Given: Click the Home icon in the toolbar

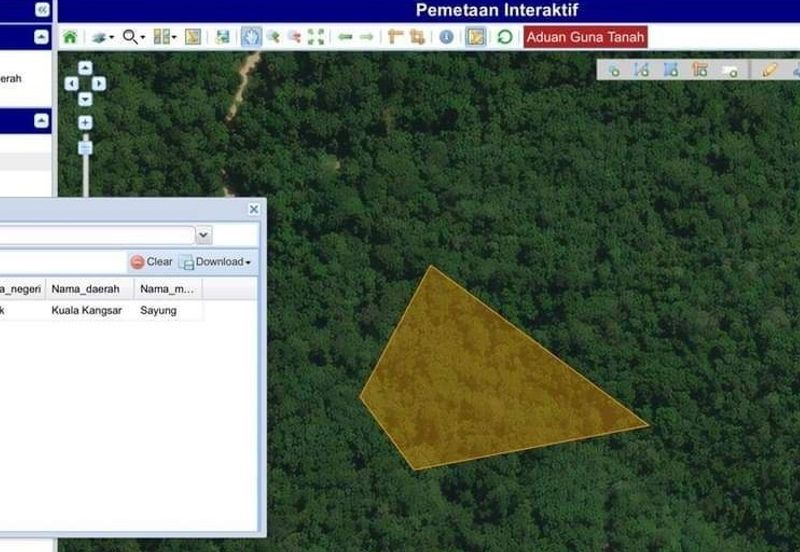Looking at the screenshot, I should point(70,37).
